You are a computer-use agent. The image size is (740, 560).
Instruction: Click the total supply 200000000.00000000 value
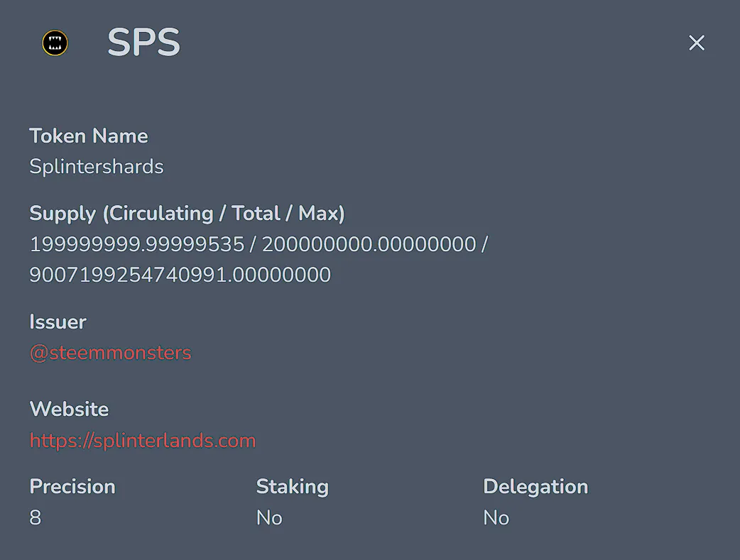[369, 244]
